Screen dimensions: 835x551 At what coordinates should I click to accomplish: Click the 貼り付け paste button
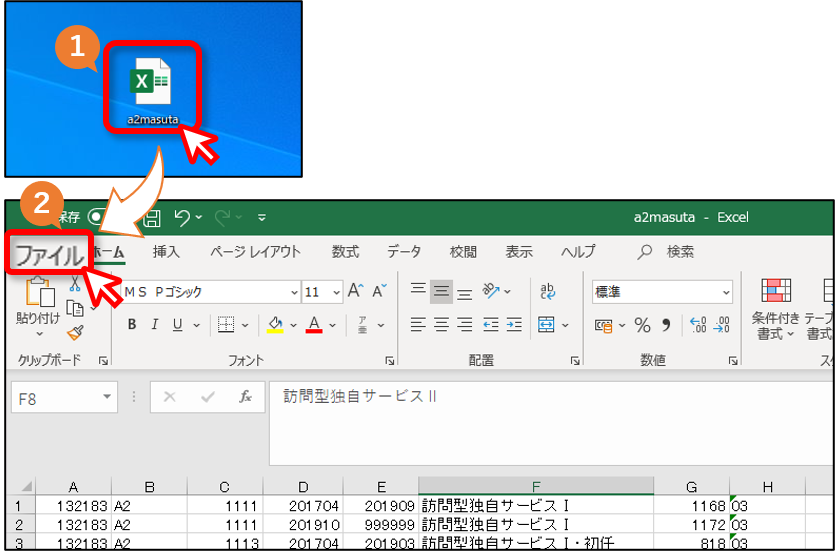(38, 306)
